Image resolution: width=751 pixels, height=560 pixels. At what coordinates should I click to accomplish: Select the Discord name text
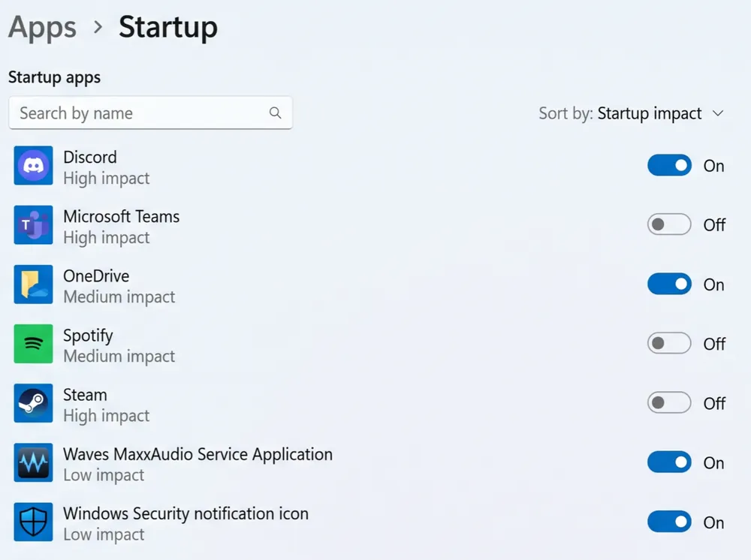[x=90, y=157]
